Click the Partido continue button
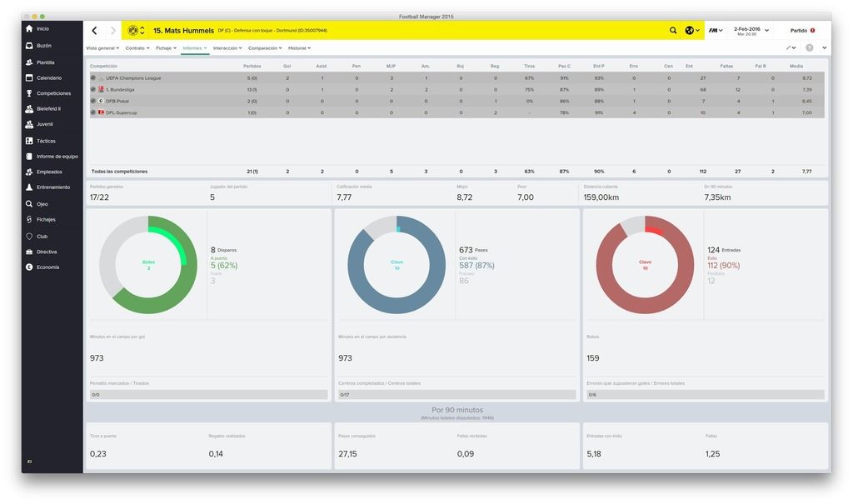This screenshot has height=504, width=853. 802,31
